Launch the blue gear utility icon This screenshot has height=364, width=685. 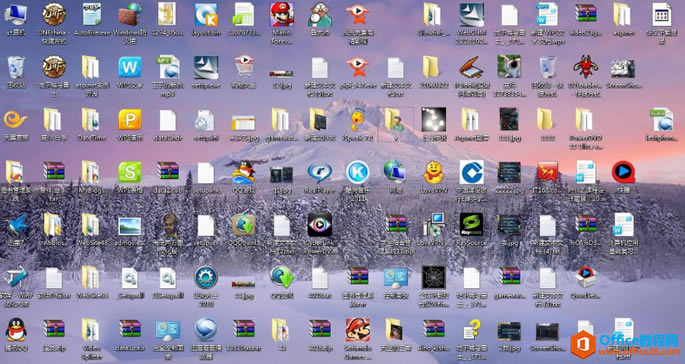(x=206, y=277)
